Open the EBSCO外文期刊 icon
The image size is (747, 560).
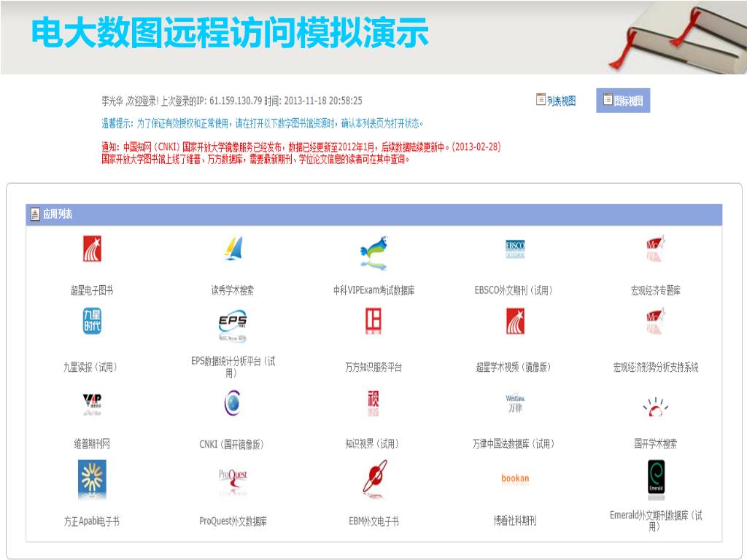515,249
